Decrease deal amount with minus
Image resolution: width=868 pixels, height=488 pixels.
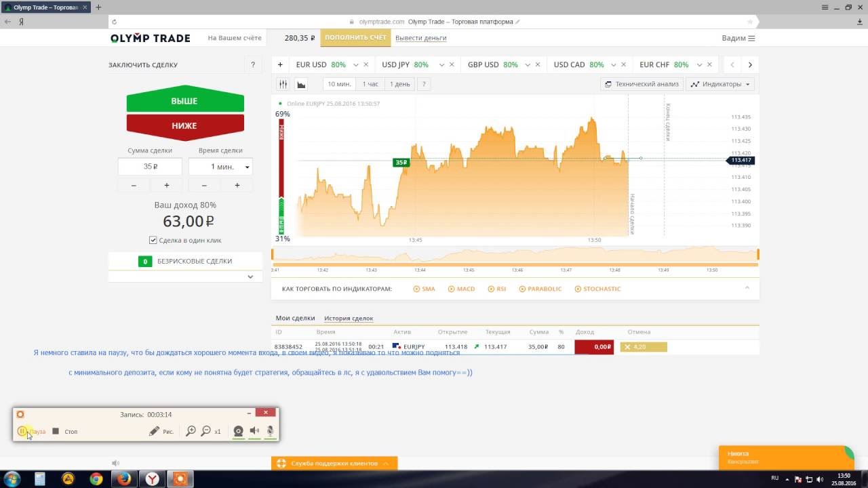coord(134,185)
